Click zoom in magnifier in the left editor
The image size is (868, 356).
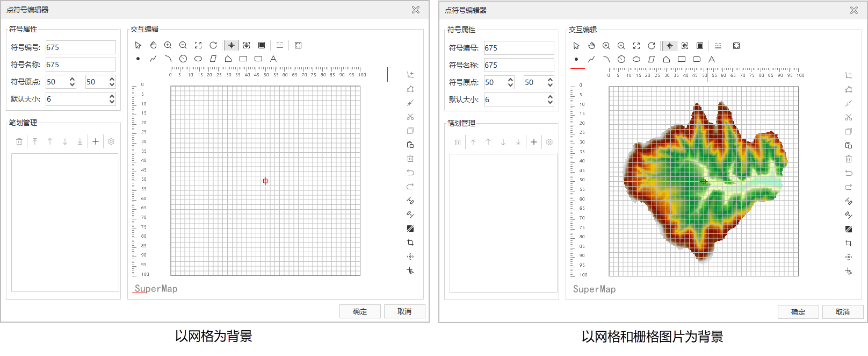pyautogui.click(x=168, y=45)
